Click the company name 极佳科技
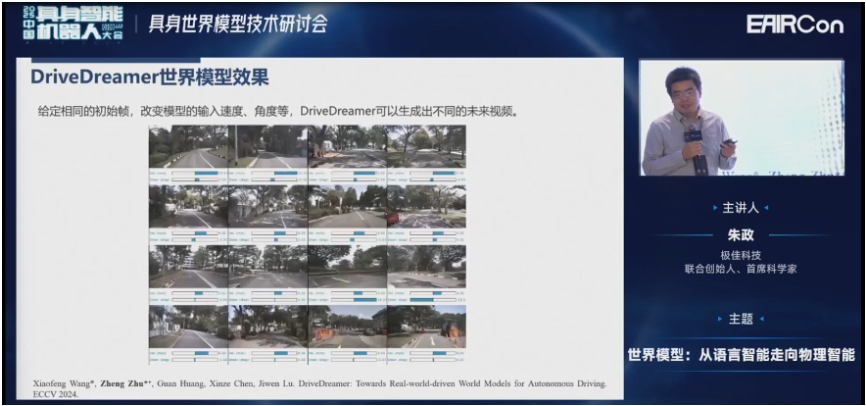866x406 pixels. [x=740, y=254]
